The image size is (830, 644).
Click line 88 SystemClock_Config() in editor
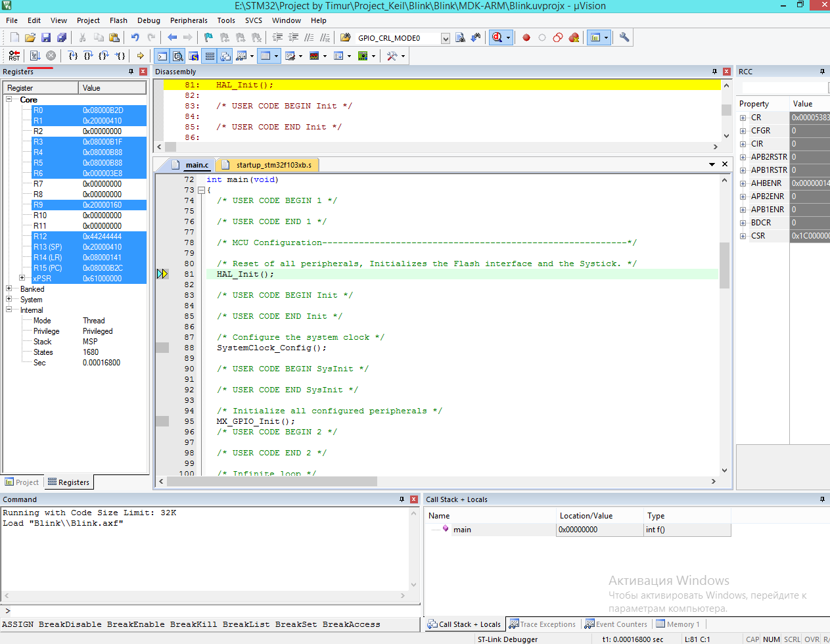(271, 348)
